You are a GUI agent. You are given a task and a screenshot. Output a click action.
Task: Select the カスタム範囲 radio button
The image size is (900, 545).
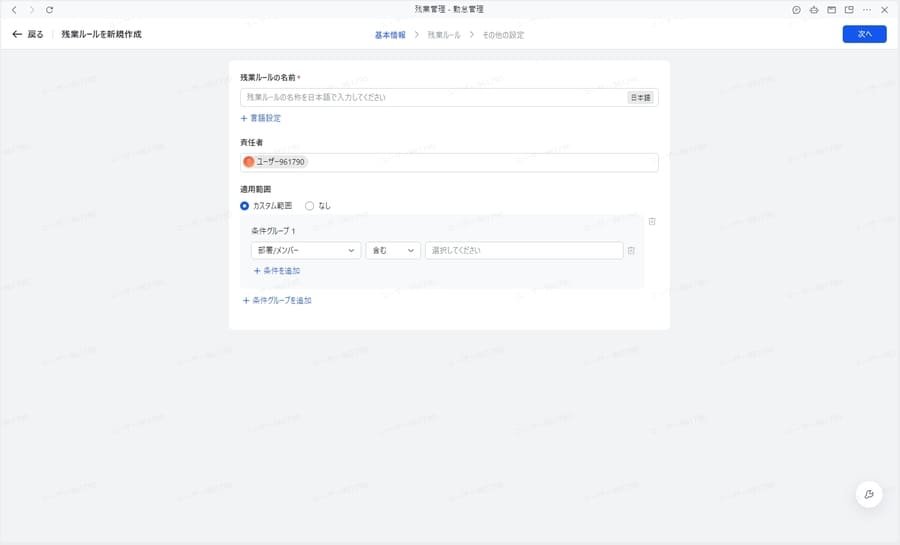[245, 205]
